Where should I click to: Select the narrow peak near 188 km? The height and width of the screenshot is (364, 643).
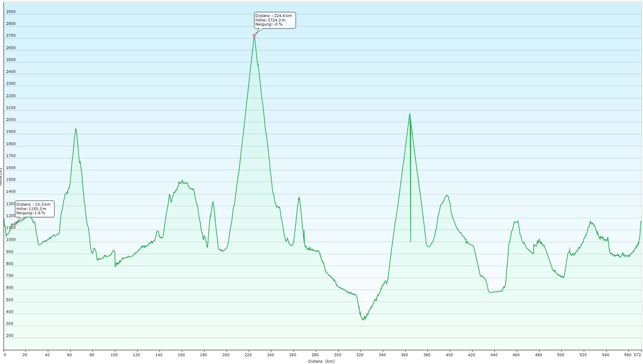tap(213, 202)
